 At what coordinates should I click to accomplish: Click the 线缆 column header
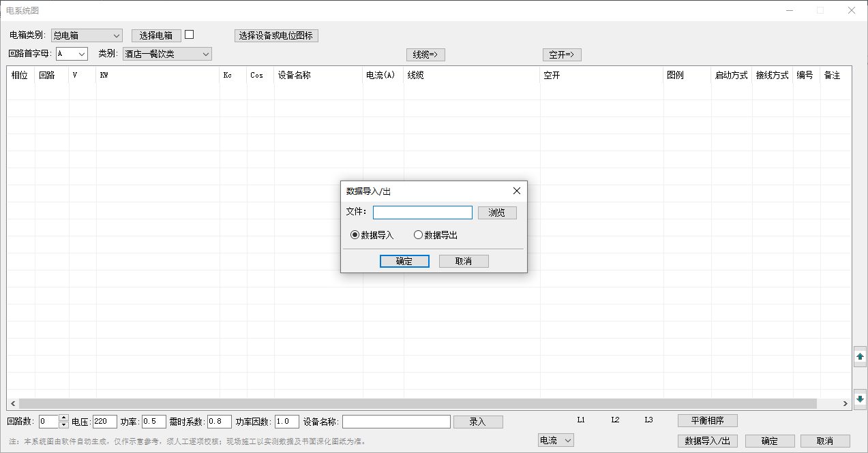[x=472, y=76]
